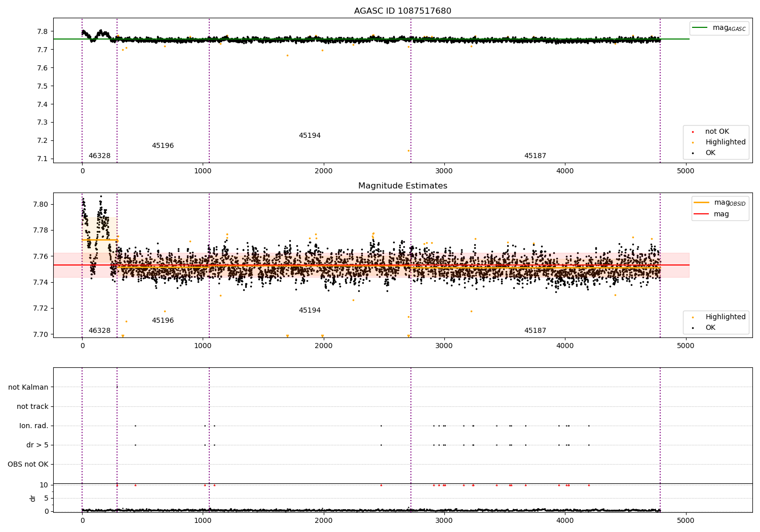Select the 'Magnitude Estimates' plot title
Screen dimensions: 760x532
[x=402, y=186]
